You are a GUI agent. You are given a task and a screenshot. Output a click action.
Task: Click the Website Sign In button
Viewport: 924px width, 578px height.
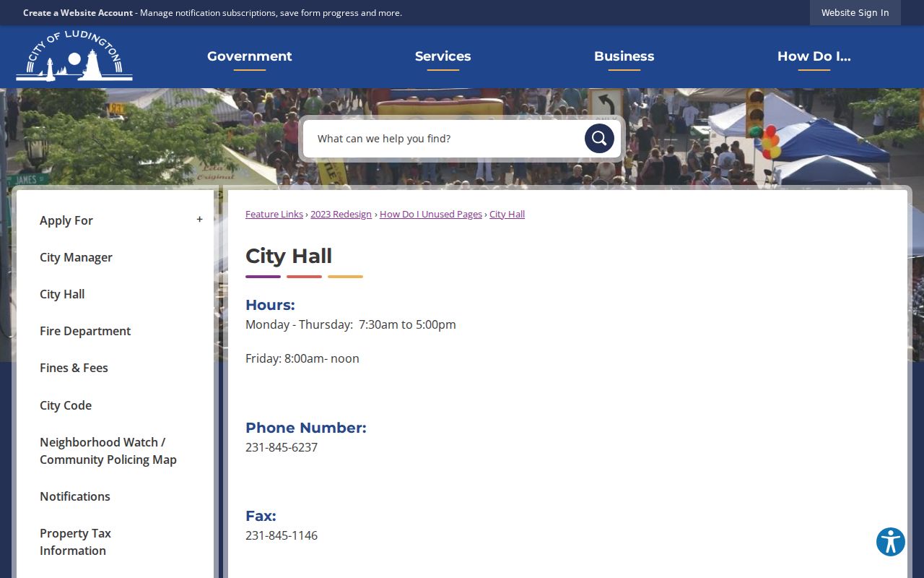click(x=855, y=12)
